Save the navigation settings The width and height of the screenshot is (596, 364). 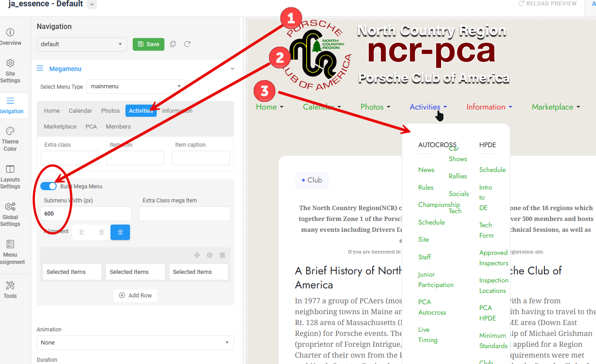tap(149, 44)
